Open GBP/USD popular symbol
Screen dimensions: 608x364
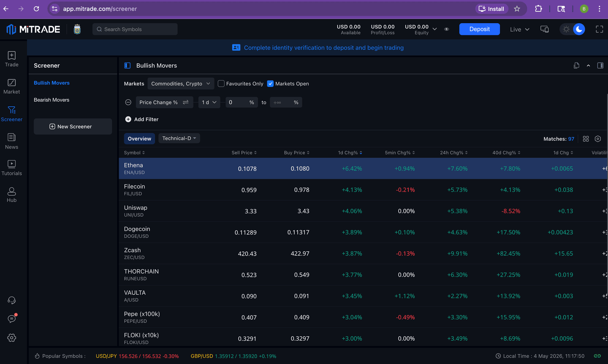tap(233, 356)
